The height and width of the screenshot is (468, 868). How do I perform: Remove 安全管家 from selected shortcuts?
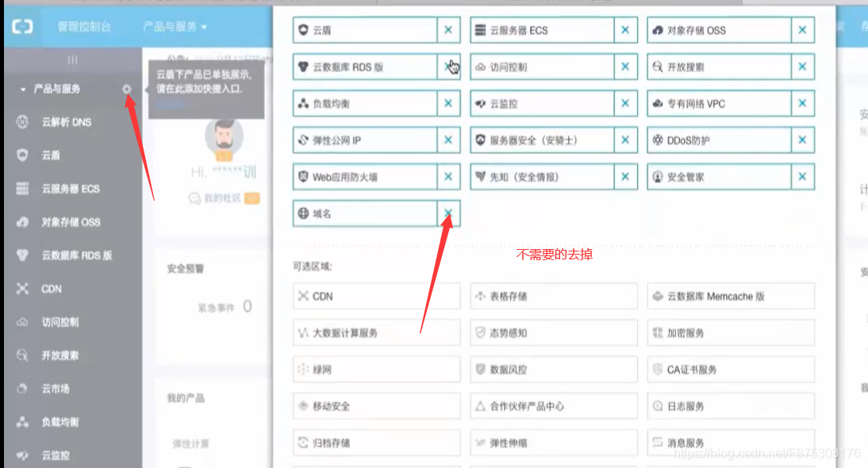pyautogui.click(x=803, y=176)
